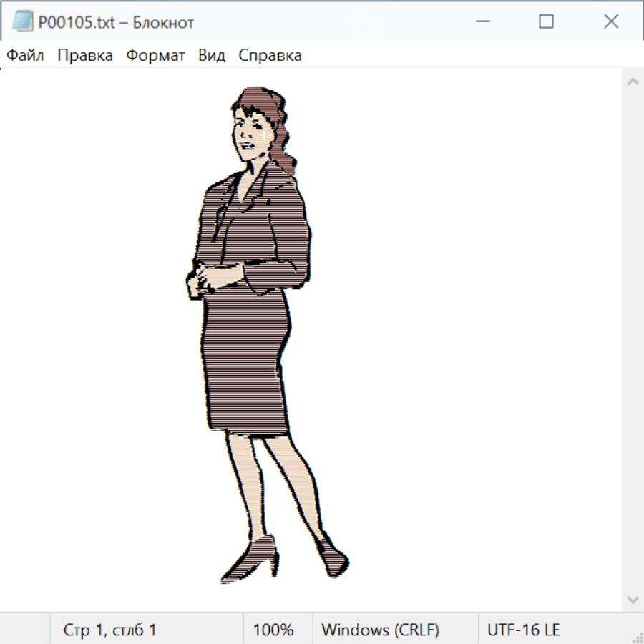This screenshot has height=644, width=644.
Task: Click the UTF-16 LE encoding field
Action: [523, 630]
